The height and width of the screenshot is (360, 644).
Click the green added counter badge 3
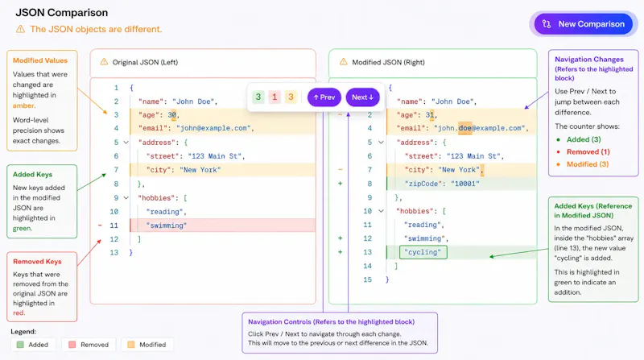[x=258, y=97]
